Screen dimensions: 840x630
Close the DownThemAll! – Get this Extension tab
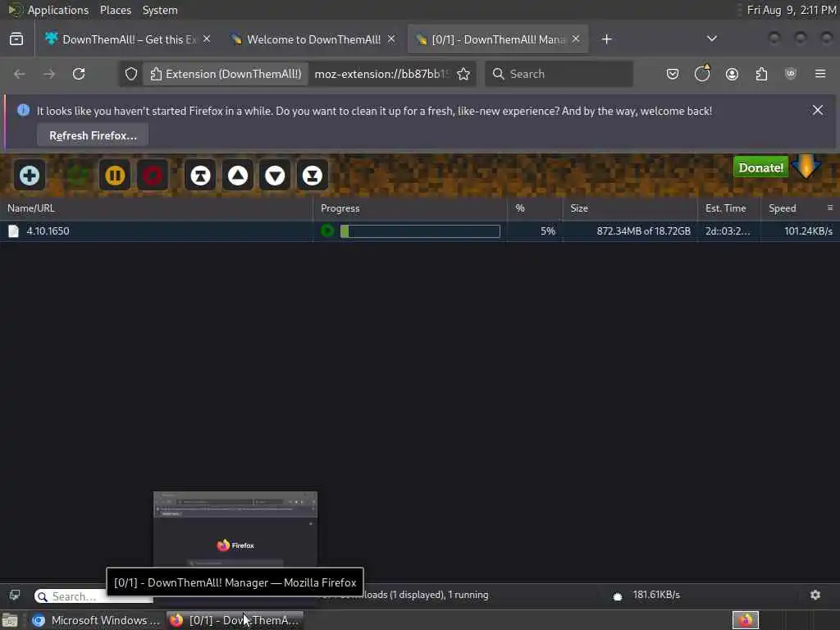click(x=207, y=39)
